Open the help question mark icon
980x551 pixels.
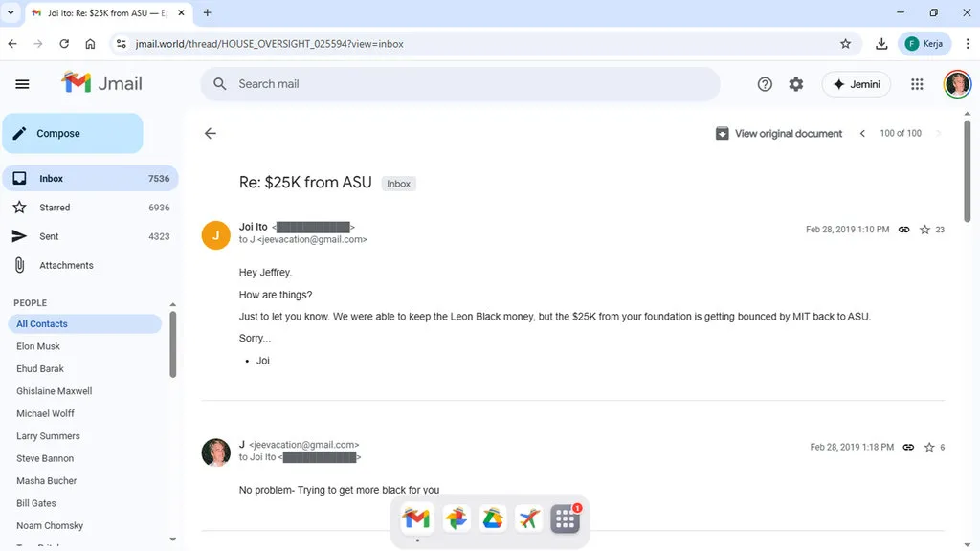765,84
